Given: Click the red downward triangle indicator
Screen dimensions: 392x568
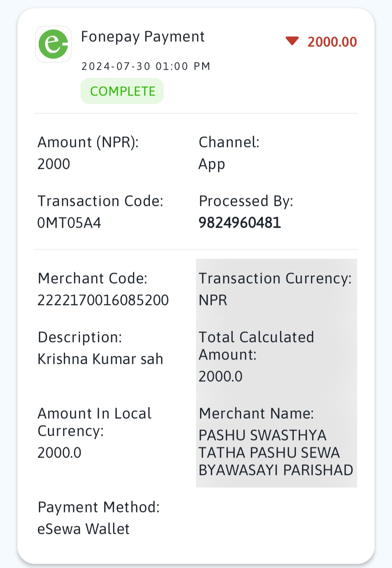Looking at the screenshot, I should coord(292,41).
